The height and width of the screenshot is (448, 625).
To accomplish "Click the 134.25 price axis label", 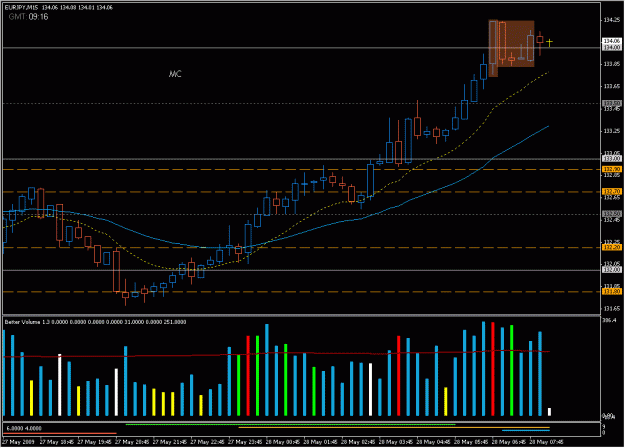I will [x=611, y=20].
